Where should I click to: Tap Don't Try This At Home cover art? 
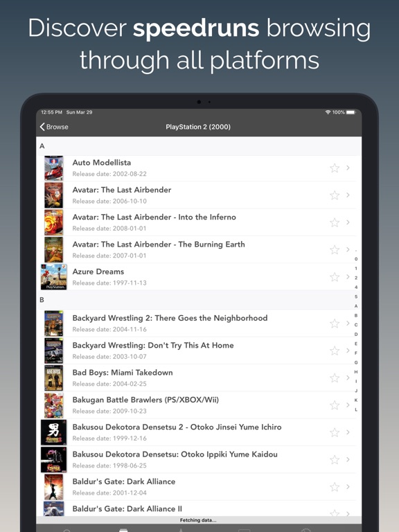[53, 351]
